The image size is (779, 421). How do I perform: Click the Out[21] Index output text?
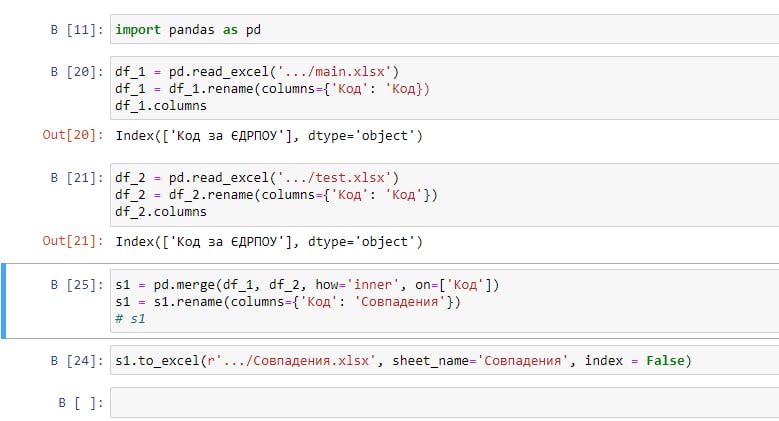pyautogui.click(x=269, y=242)
